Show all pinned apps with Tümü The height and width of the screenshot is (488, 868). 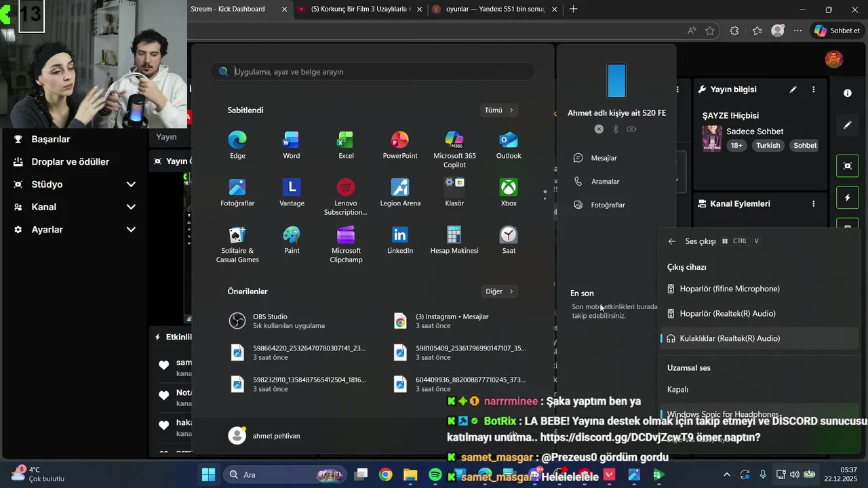click(x=499, y=110)
